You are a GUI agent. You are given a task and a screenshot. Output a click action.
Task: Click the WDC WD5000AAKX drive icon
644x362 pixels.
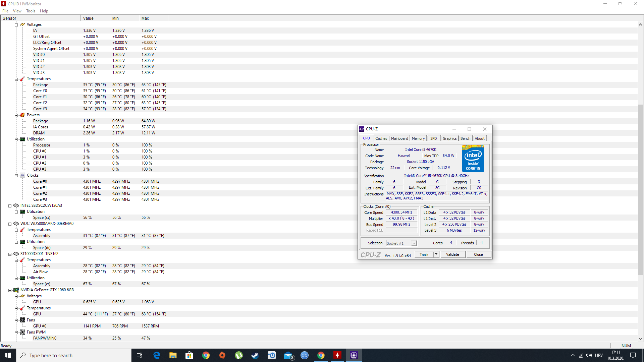tap(16, 224)
